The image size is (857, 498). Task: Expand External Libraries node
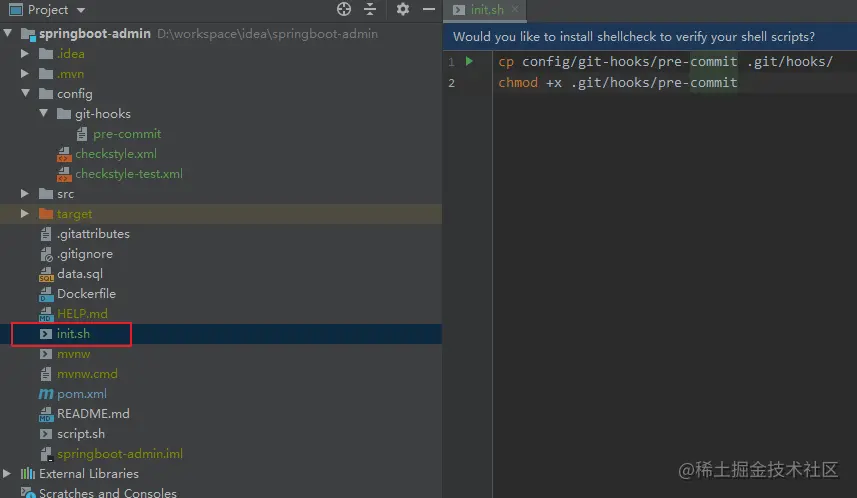(x=7, y=473)
